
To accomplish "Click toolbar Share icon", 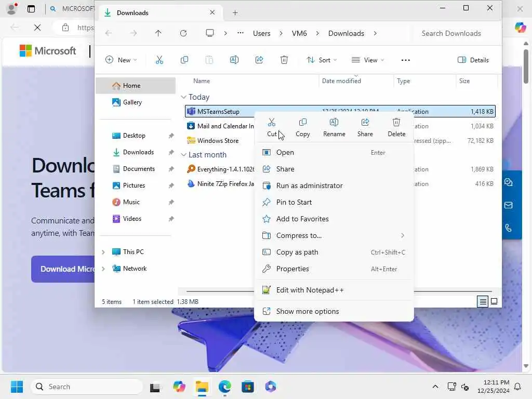I will pos(259,60).
